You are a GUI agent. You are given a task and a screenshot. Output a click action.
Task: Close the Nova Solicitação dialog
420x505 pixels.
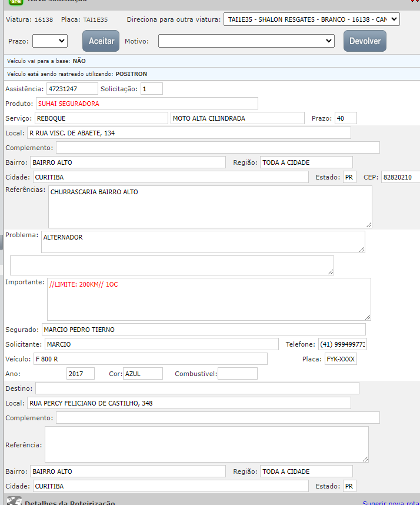tap(416, 2)
